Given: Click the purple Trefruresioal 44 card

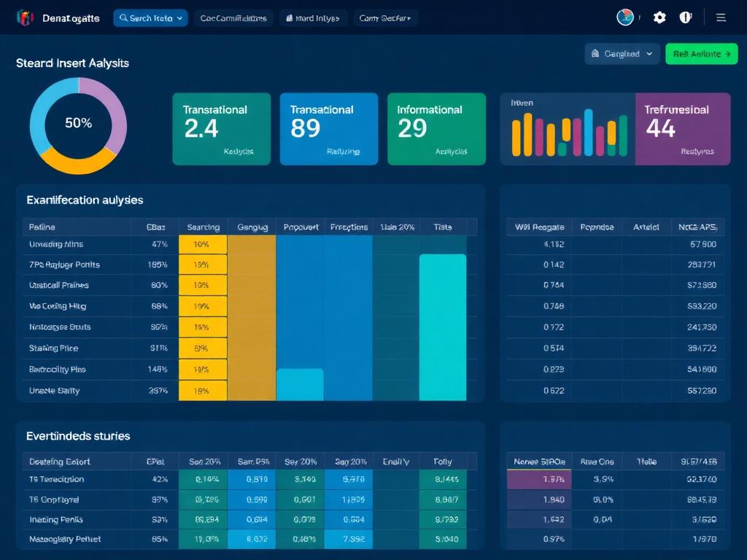Looking at the screenshot, I should click(683, 129).
